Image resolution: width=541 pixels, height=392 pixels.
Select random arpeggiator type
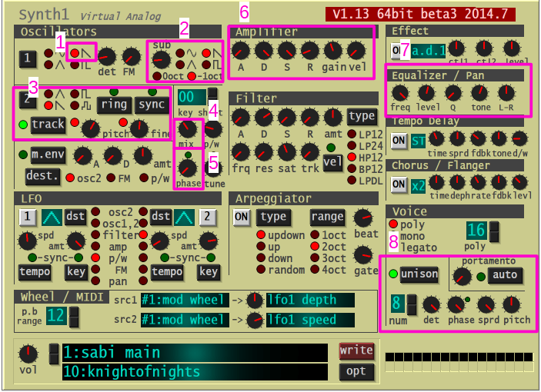click(261, 269)
